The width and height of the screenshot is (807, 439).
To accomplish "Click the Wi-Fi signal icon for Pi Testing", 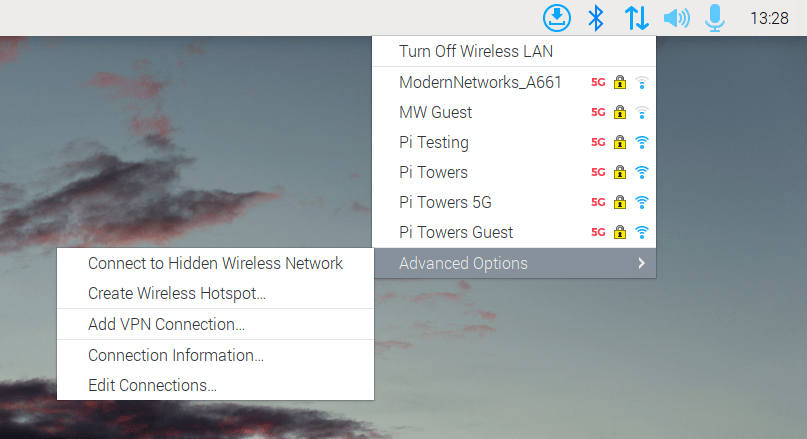I will [x=642, y=142].
